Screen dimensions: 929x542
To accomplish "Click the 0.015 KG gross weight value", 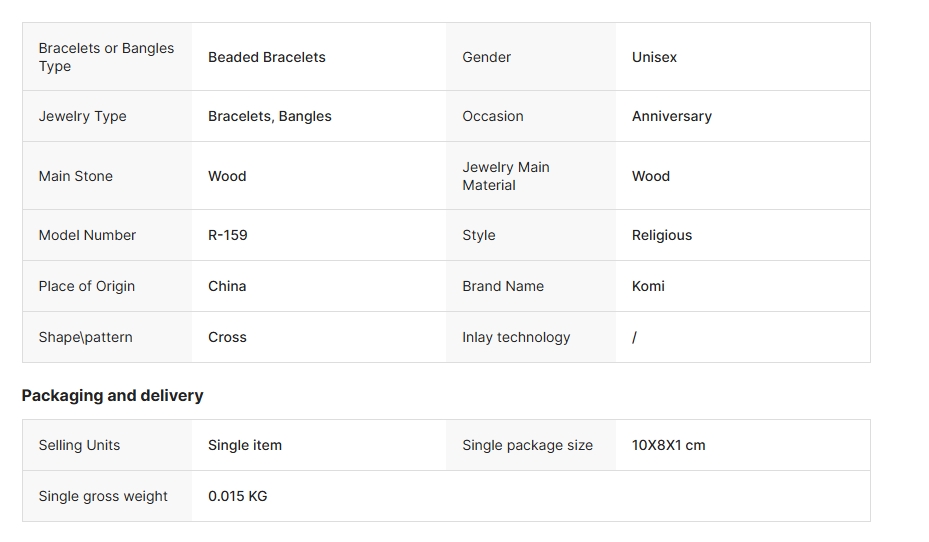I will tap(237, 496).
